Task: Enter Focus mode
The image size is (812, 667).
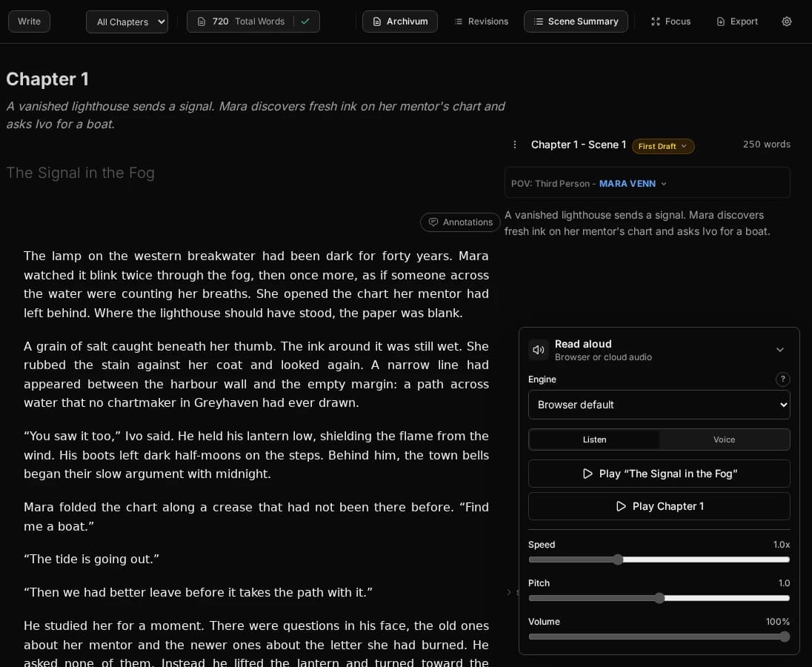Action: point(670,21)
